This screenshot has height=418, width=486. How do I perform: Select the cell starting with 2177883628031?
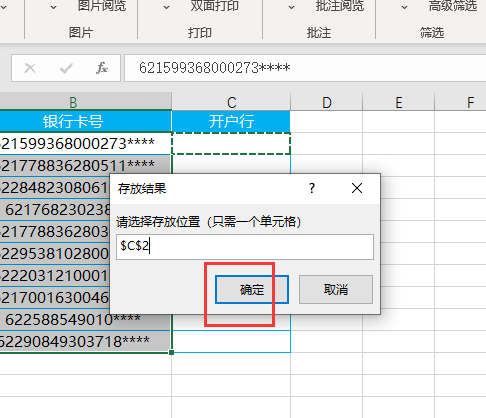(55, 232)
